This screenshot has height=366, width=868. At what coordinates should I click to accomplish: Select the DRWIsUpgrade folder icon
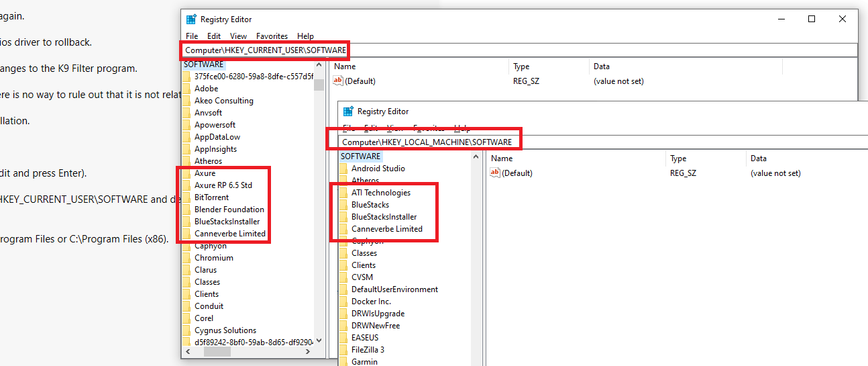point(343,314)
